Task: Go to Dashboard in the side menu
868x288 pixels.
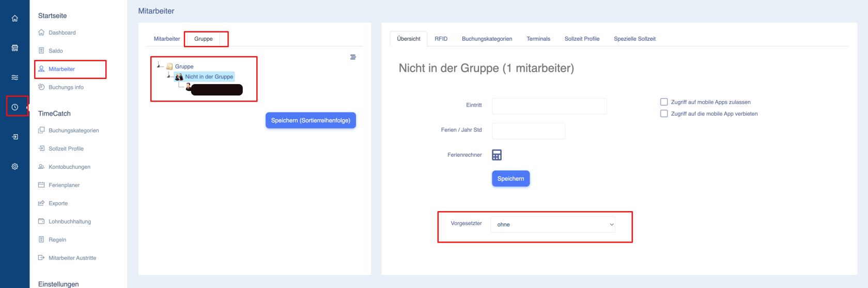Action: pos(62,33)
